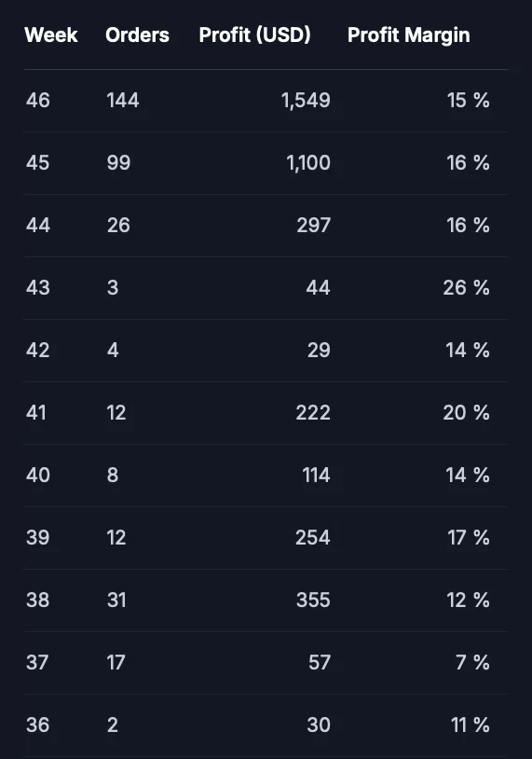Select the 254 profit cell

point(313,537)
